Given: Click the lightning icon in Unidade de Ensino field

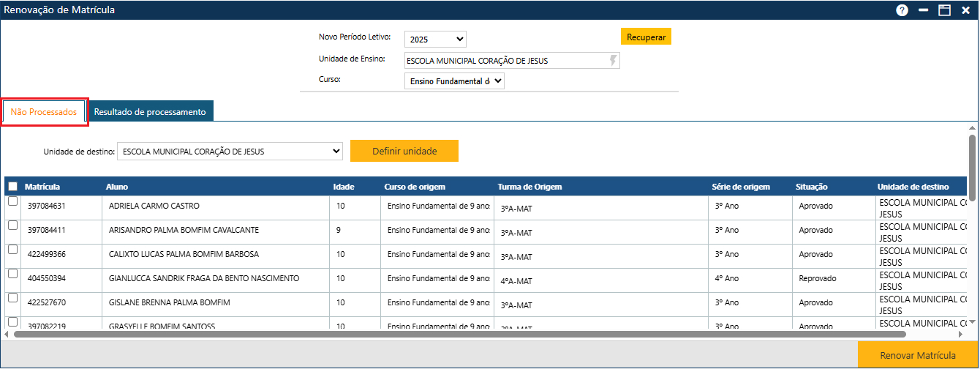Looking at the screenshot, I should click(x=613, y=61).
